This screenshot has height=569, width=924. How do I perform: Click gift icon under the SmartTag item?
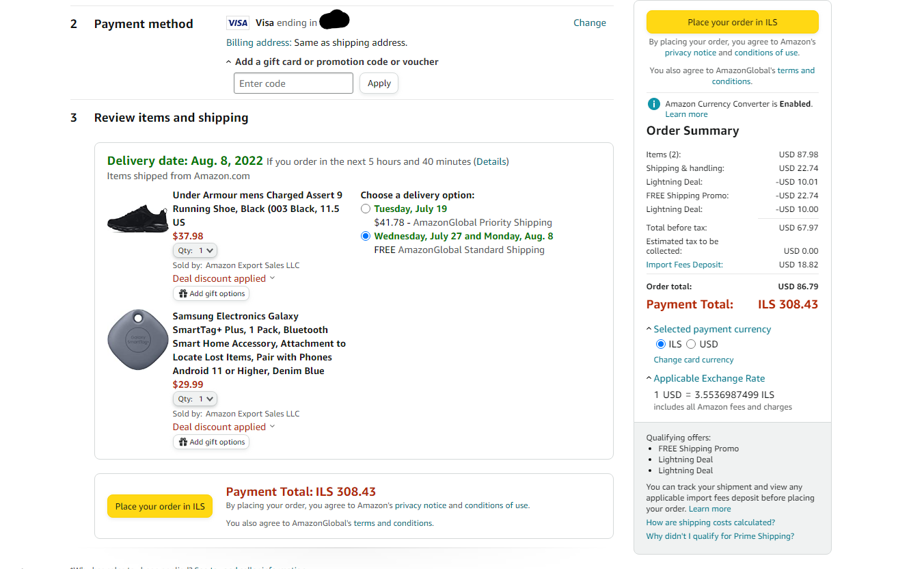click(x=183, y=442)
